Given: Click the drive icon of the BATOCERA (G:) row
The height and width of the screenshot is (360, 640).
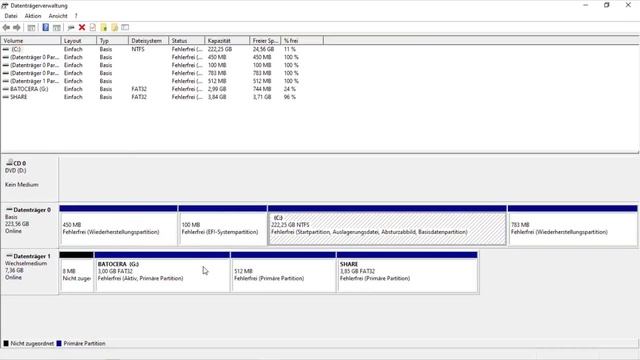Looking at the screenshot, I should tap(6, 89).
